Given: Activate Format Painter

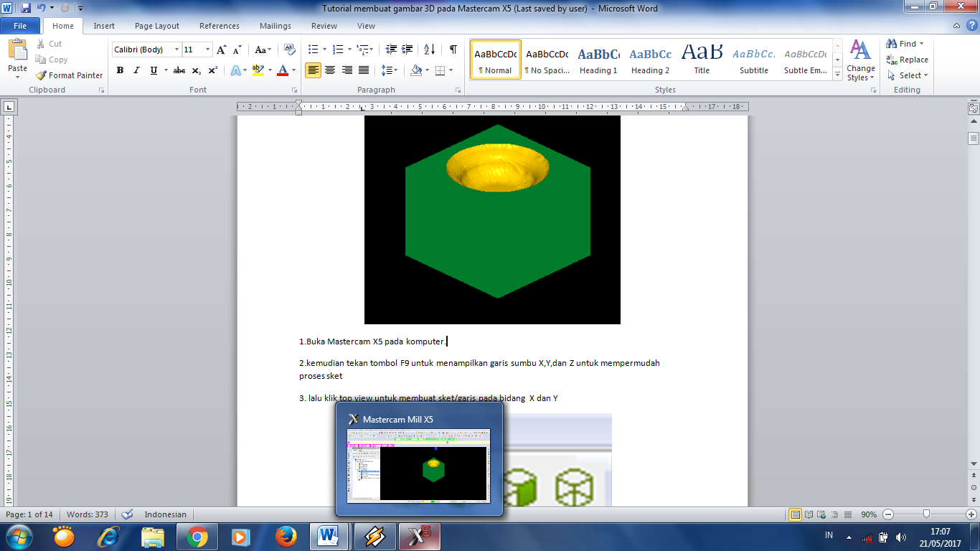Looking at the screenshot, I should click(69, 75).
